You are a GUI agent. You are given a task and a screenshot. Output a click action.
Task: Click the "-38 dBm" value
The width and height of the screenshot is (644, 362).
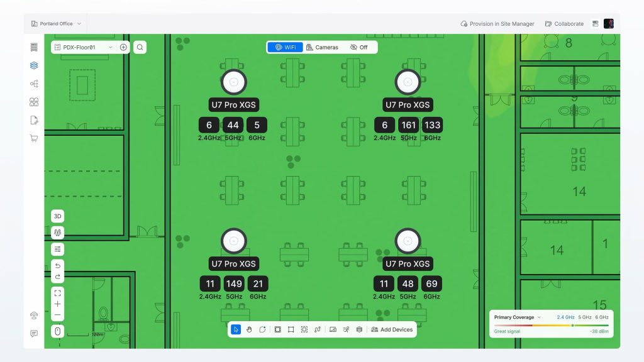(599, 331)
